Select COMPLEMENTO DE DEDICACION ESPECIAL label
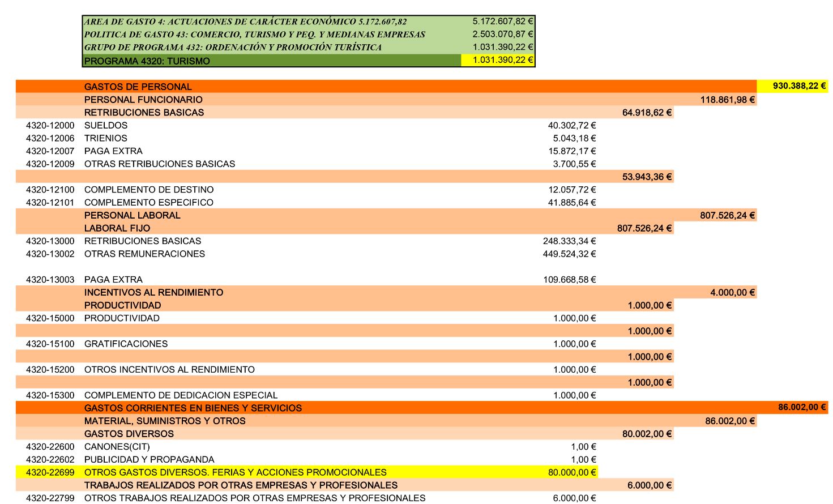This screenshot has height=504, width=833. 181,395
